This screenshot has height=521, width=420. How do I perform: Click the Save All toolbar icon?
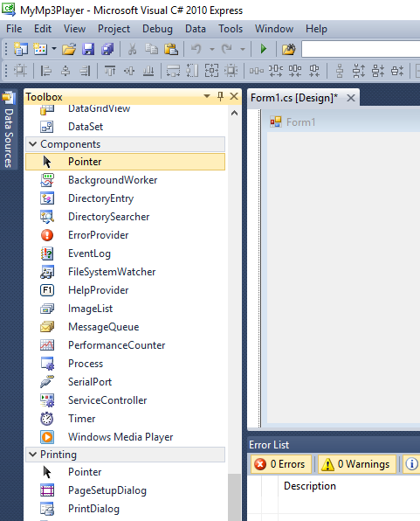pos(107,49)
